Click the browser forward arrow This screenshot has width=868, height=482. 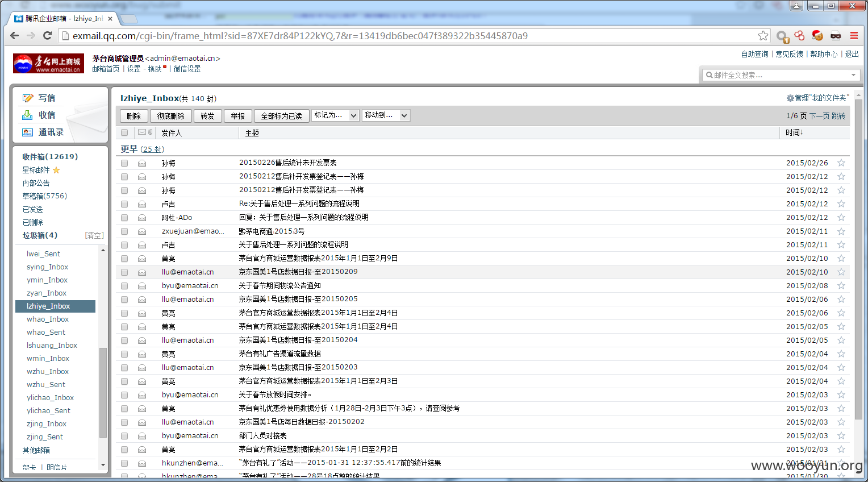[31, 35]
